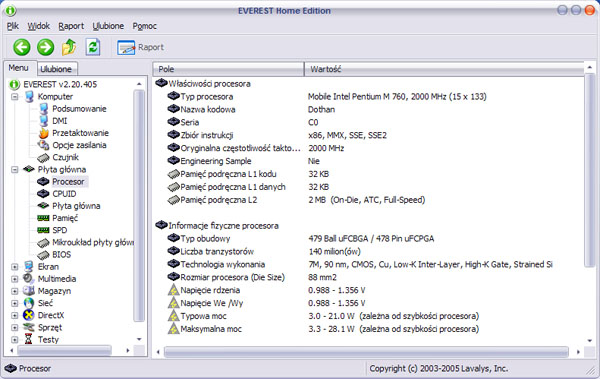The height and width of the screenshot is (379, 600).
Task: Click horizontal scrollbar of the details pane
Action: pos(367,352)
